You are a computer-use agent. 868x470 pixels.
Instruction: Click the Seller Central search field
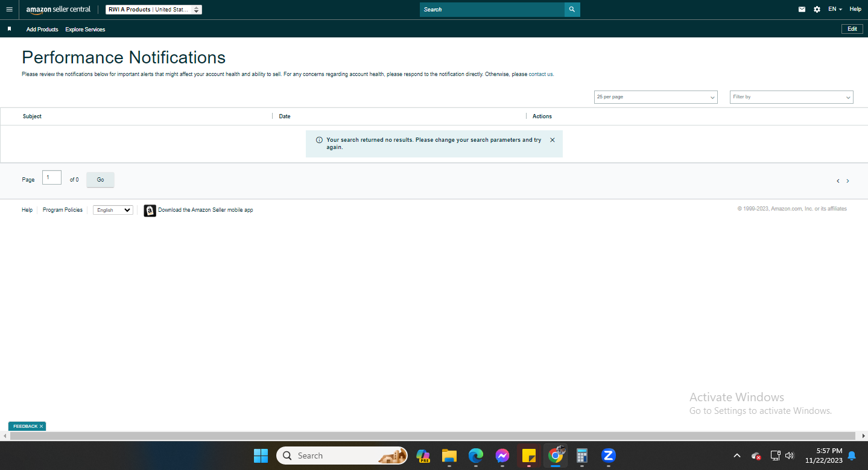click(x=492, y=10)
